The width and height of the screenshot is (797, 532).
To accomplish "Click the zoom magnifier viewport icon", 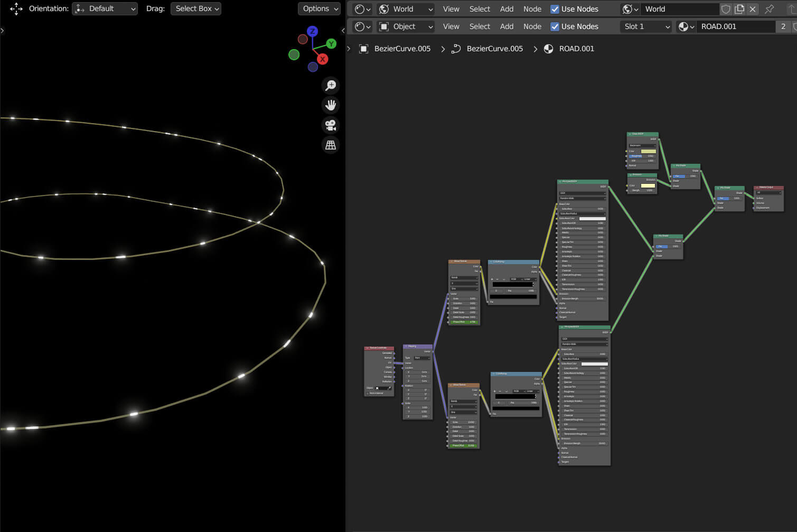I will 331,86.
